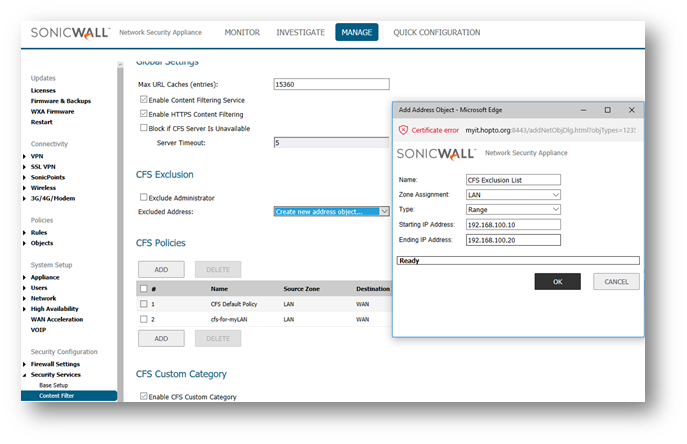Expand the VPN sidebar arrow
The image size is (687, 444).
point(25,156)
